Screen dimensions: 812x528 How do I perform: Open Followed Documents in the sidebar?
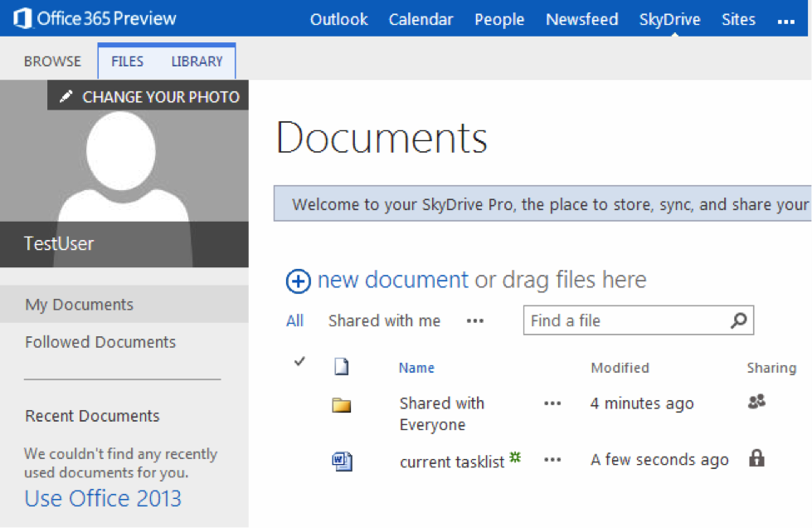(x=100, y=342)
